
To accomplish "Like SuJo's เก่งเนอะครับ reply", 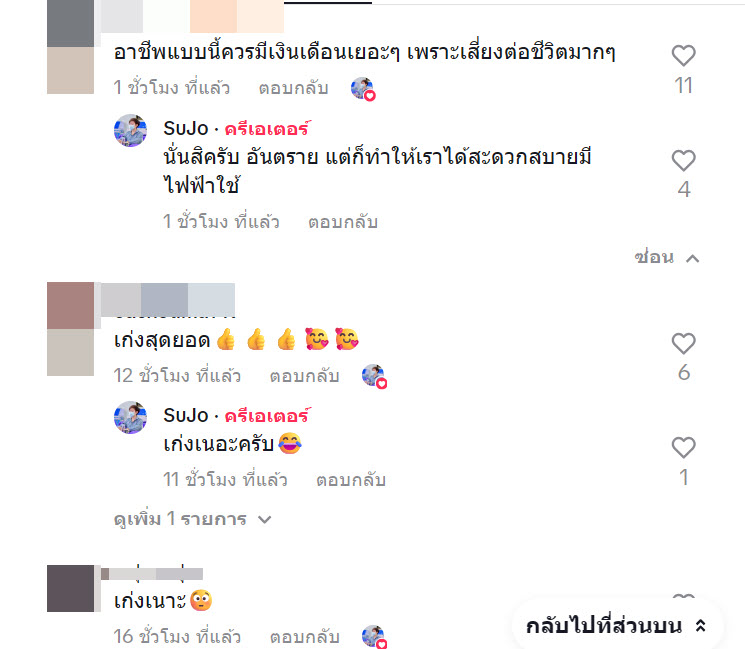I will pos(683,448).
